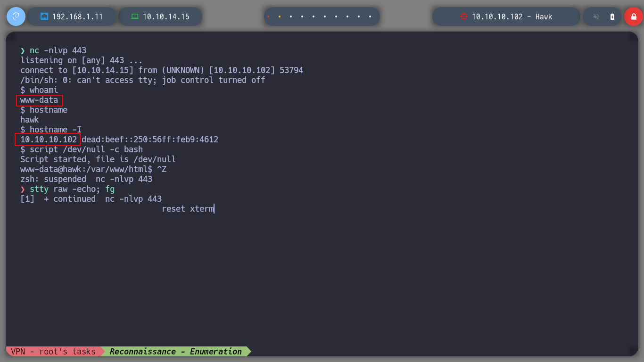Click the local IP 192.168.1.11 label
644x362 pixels.
pos(77,16)
